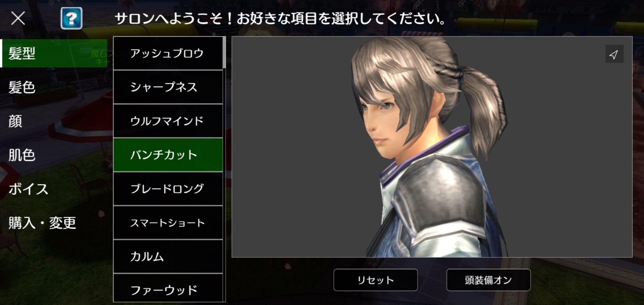Select the highlighted バンチカット hairstyle

tap(168, 155)
